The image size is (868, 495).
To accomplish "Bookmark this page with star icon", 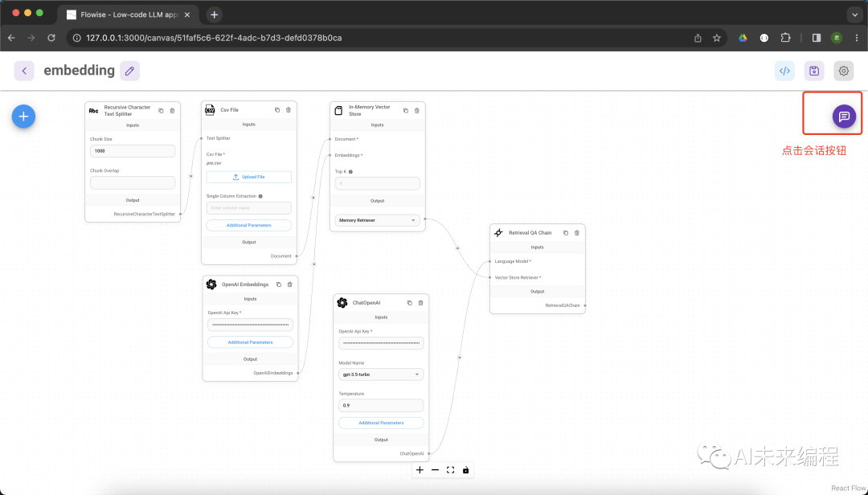I will tap(717, 38).
